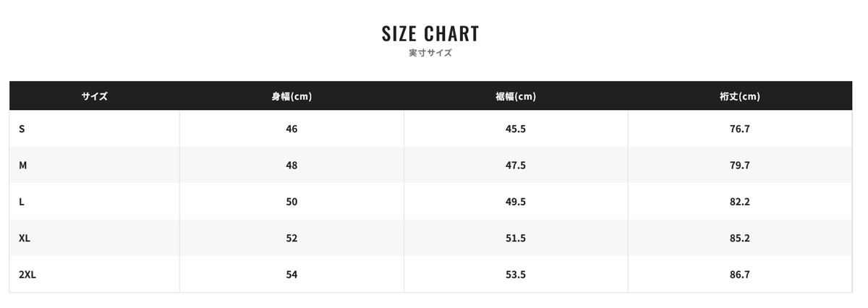868x308 pixels.
Task: Click the 86.7 sleeve length value
Action: 740,275
